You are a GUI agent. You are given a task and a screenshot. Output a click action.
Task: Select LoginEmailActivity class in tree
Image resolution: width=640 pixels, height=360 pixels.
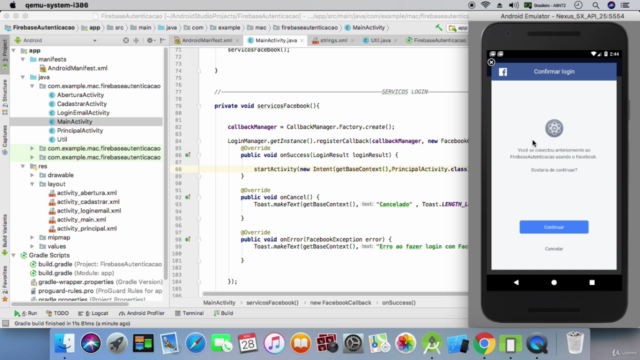tap(83, 113)
